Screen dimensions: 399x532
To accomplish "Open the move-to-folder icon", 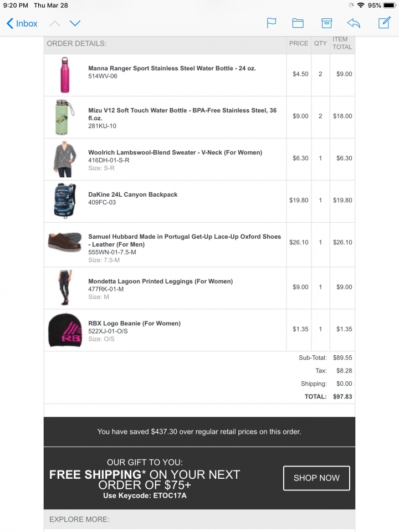I will [298, 23].
